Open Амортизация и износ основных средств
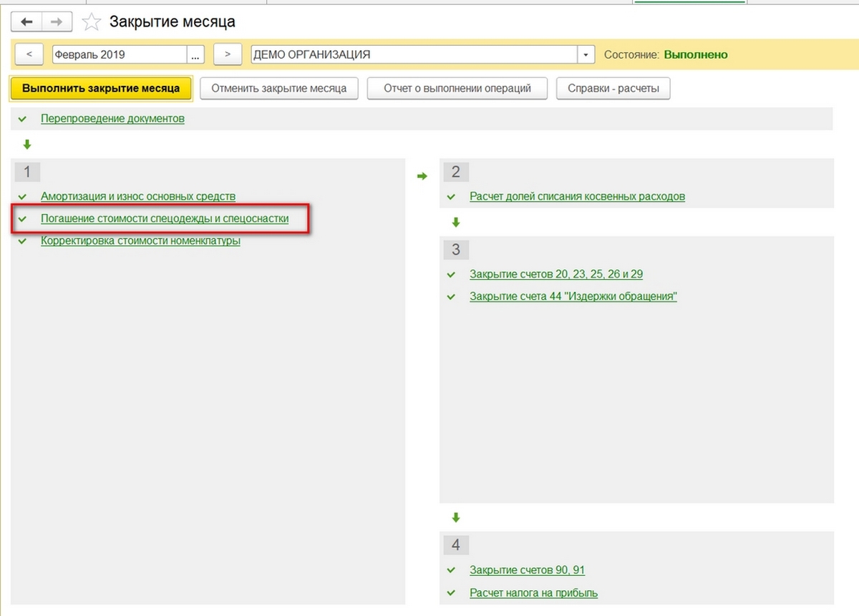 [x=138, y=196]
